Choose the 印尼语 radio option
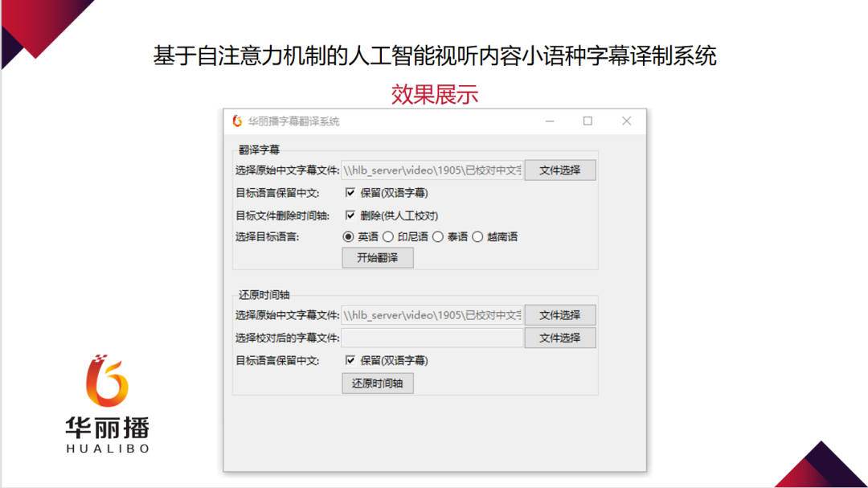868x488 pixels. (x=388, y=237)
